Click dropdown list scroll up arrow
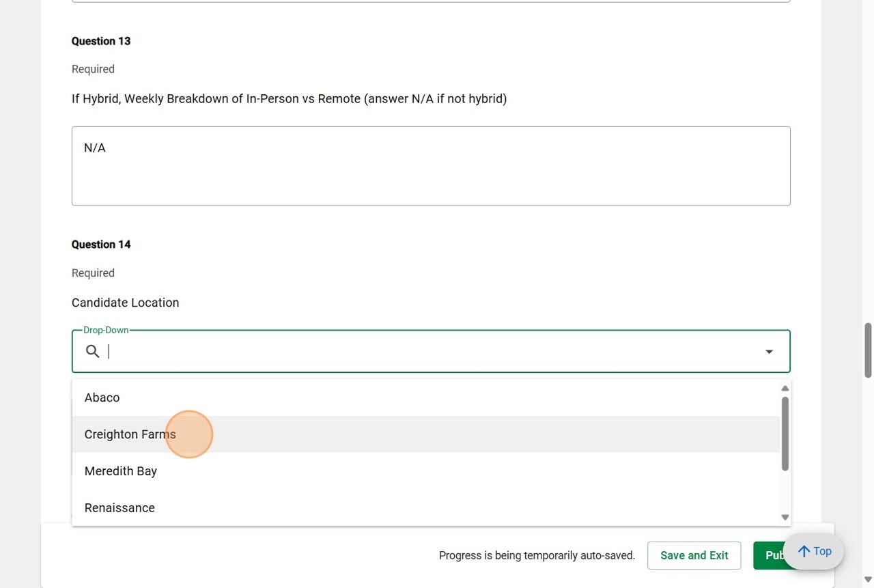 click(785, 388)
